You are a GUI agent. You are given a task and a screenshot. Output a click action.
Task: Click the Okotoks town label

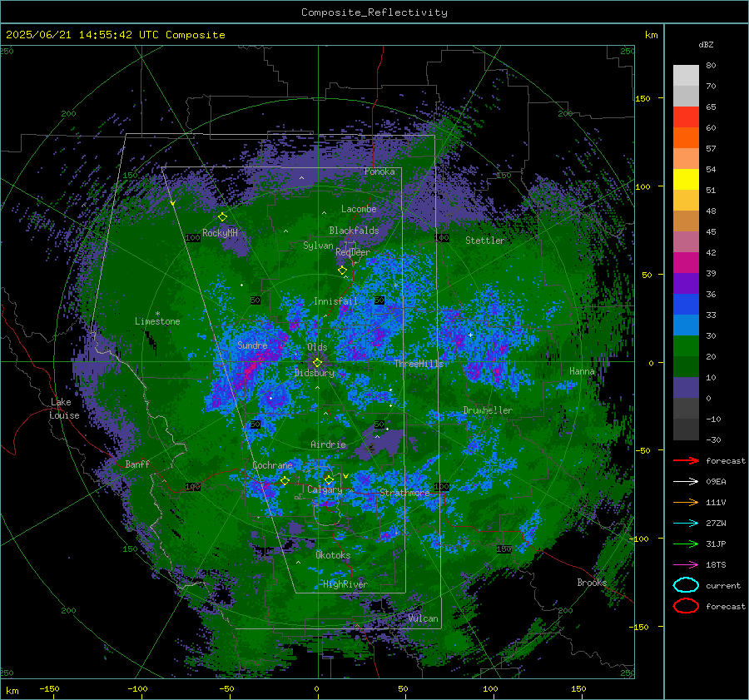click(333, 555)
